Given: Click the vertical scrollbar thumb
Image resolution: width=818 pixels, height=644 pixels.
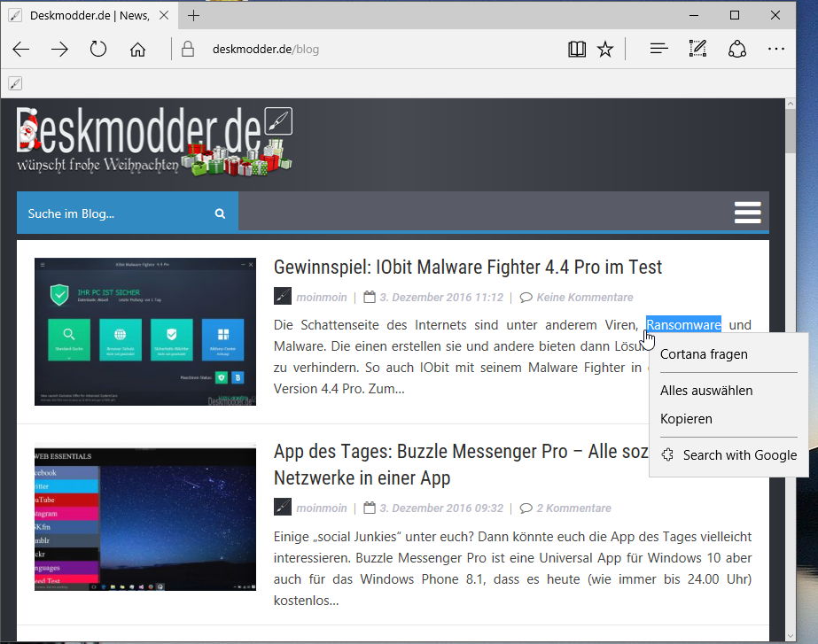Looking at the screenshot, I should (791, 131).
